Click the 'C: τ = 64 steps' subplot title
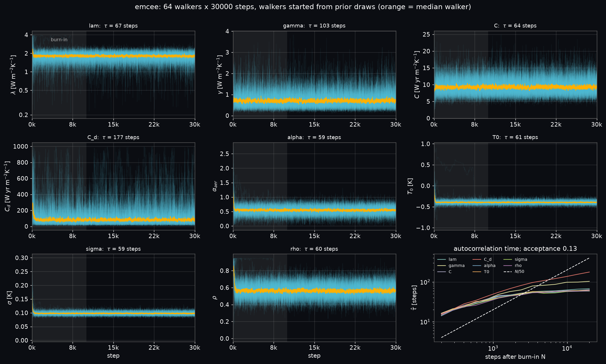Viewport: 606px width, 364px height. [x=515, y=26]
